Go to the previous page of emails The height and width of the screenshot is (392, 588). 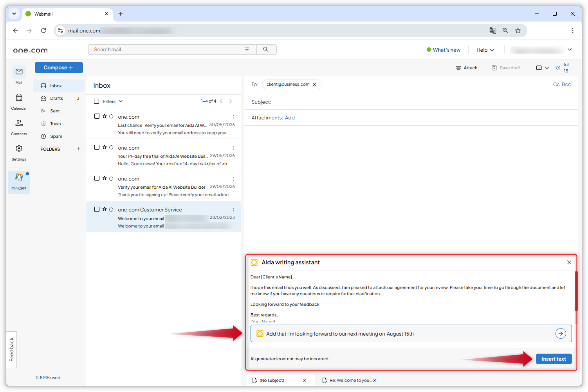[x=221, y=101]
